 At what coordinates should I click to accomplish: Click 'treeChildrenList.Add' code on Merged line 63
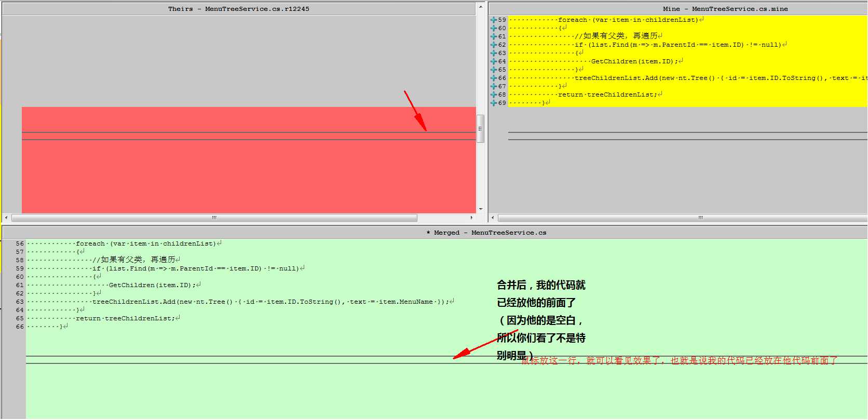[x=270, y=302]
